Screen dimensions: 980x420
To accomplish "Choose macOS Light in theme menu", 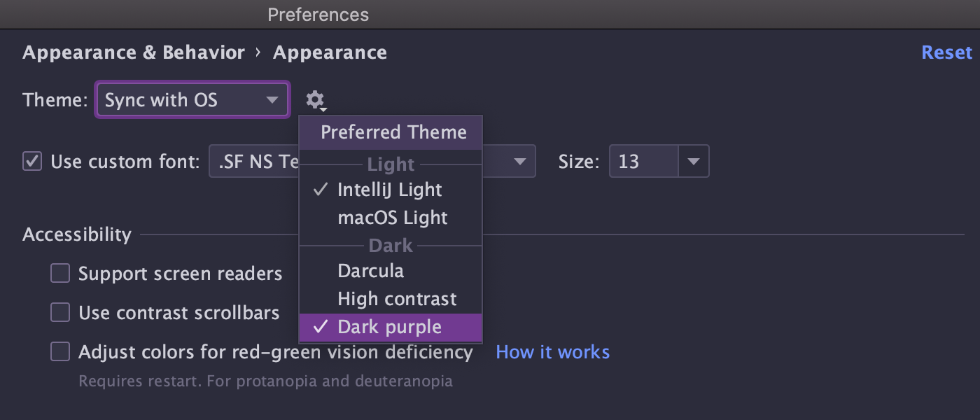I will [392, 218].
